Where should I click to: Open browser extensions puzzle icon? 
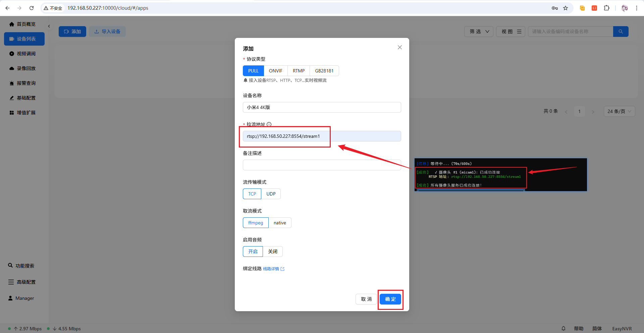[x=606, y=8]
